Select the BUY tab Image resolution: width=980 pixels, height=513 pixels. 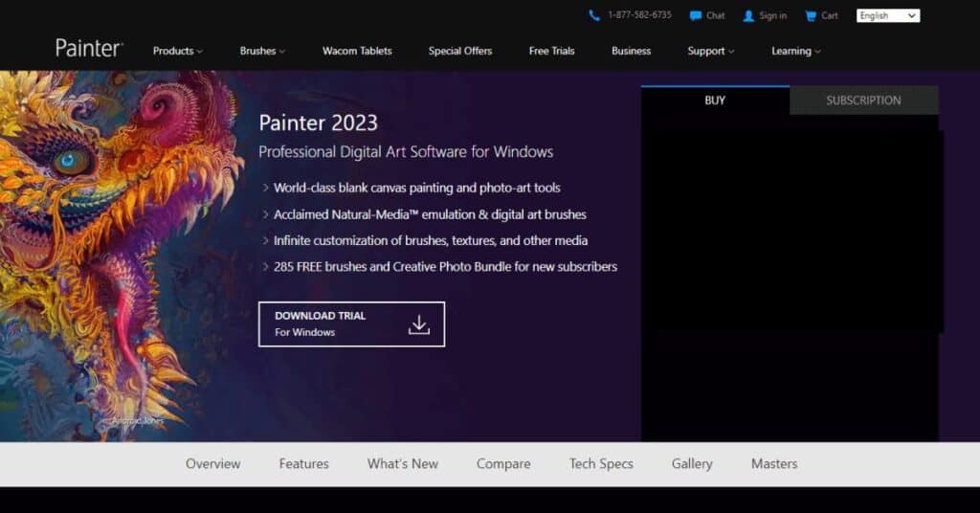point(715,100)
